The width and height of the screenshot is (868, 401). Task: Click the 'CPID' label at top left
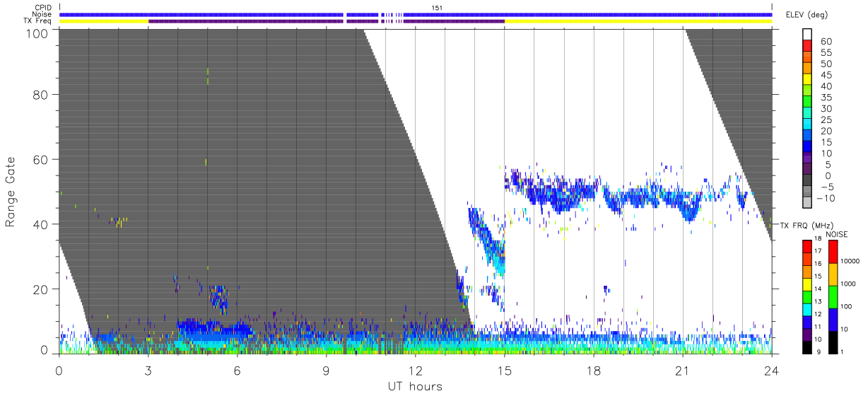44,8
